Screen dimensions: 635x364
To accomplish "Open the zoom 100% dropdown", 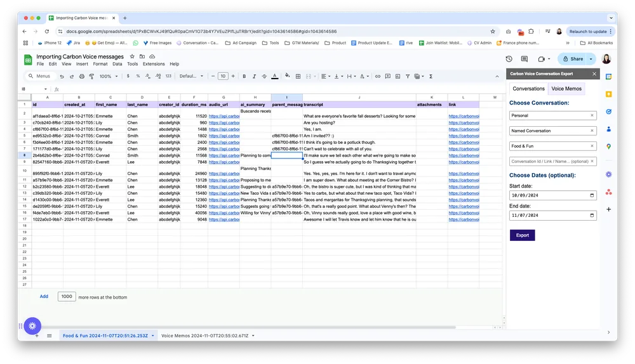I will click(x=109, y=77).
